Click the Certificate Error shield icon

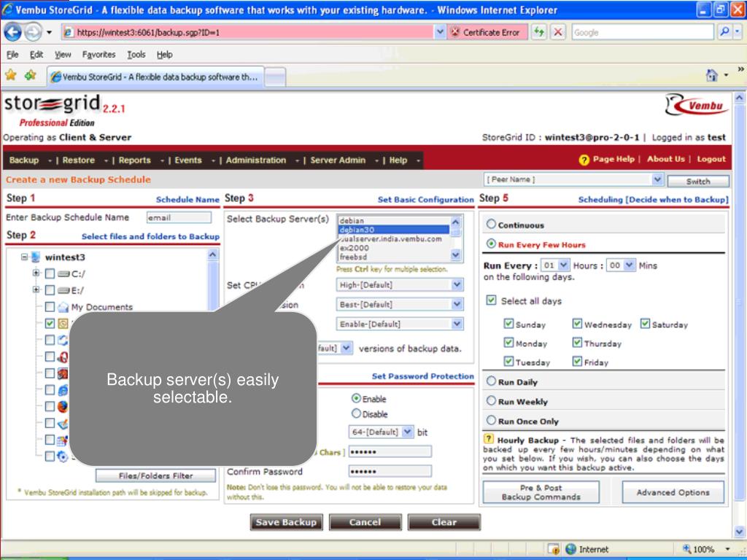click(455, 32)
